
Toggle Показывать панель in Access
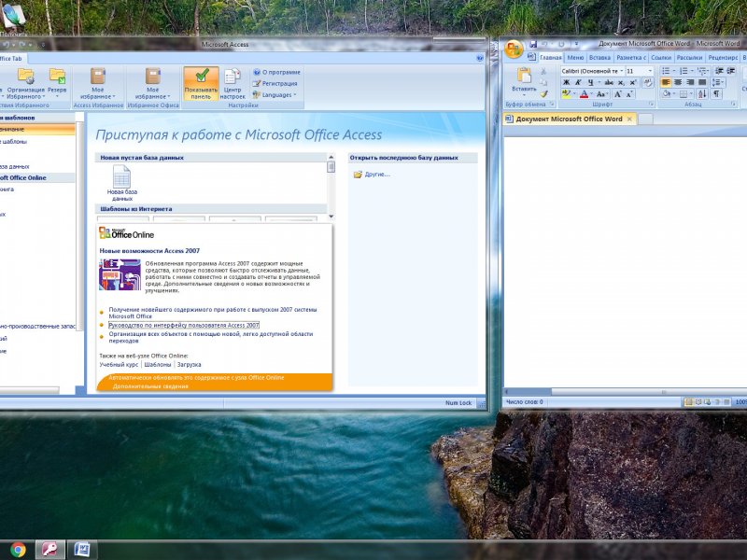[x=201, y=83]
